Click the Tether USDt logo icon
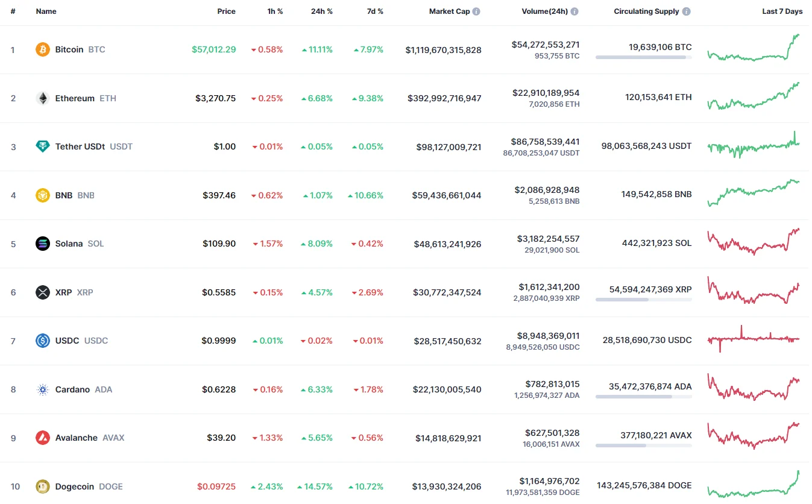 click(x=43, y=146)
